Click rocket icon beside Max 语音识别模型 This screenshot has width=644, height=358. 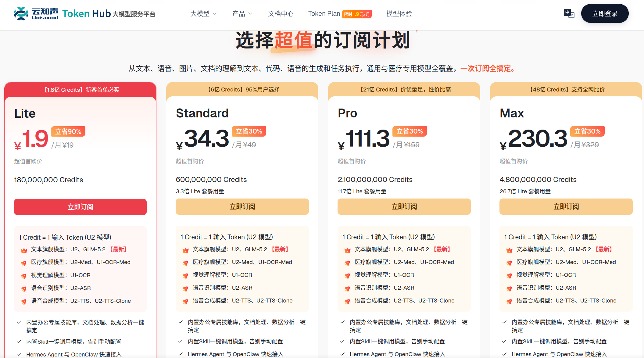pyautogui.click(x=509, y=288)
